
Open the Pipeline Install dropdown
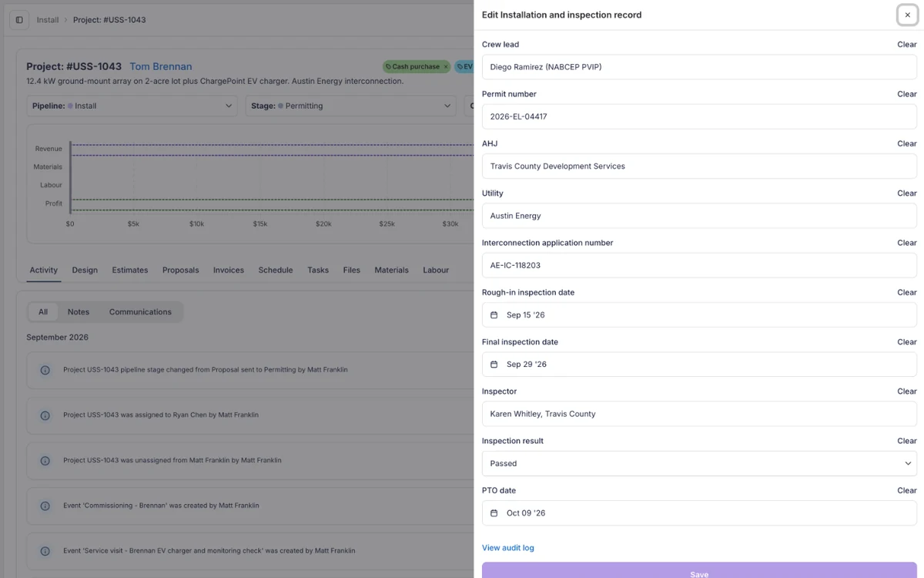[132, 106]
